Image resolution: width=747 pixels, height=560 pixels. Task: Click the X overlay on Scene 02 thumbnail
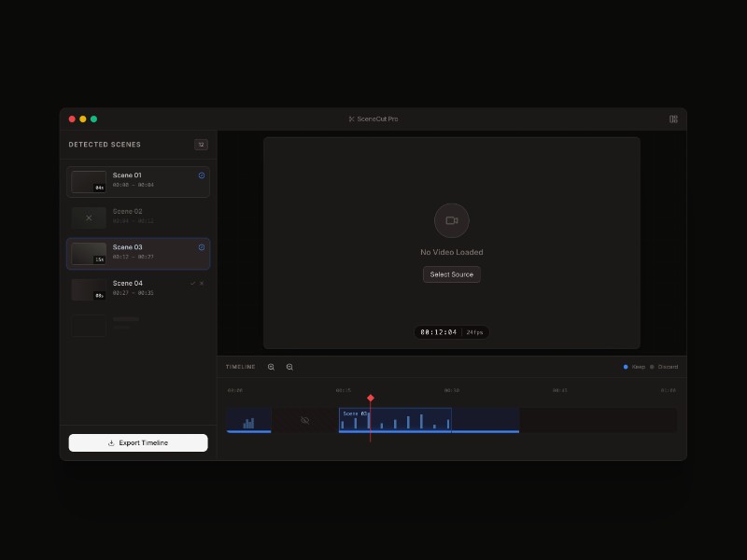tap(89, 217)
